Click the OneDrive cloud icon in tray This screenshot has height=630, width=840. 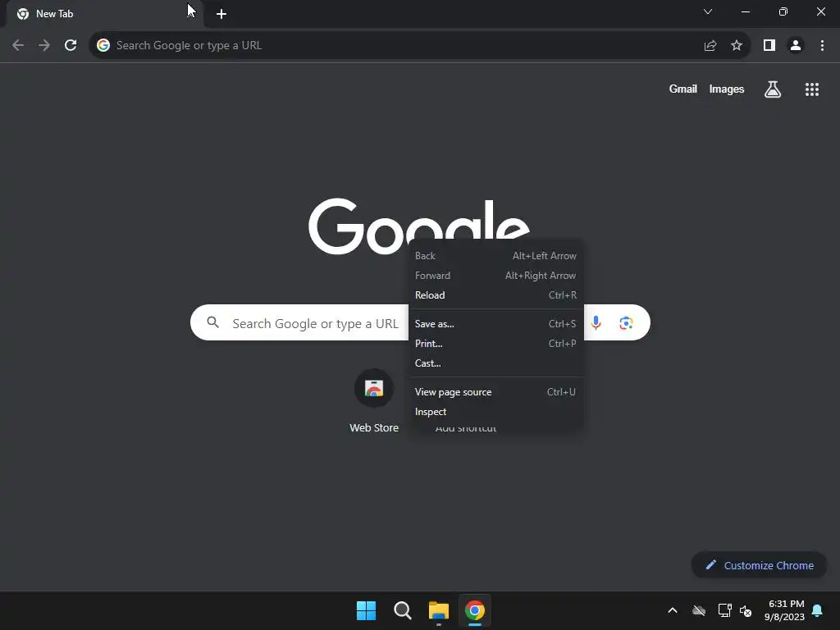[x=699, y=610]
